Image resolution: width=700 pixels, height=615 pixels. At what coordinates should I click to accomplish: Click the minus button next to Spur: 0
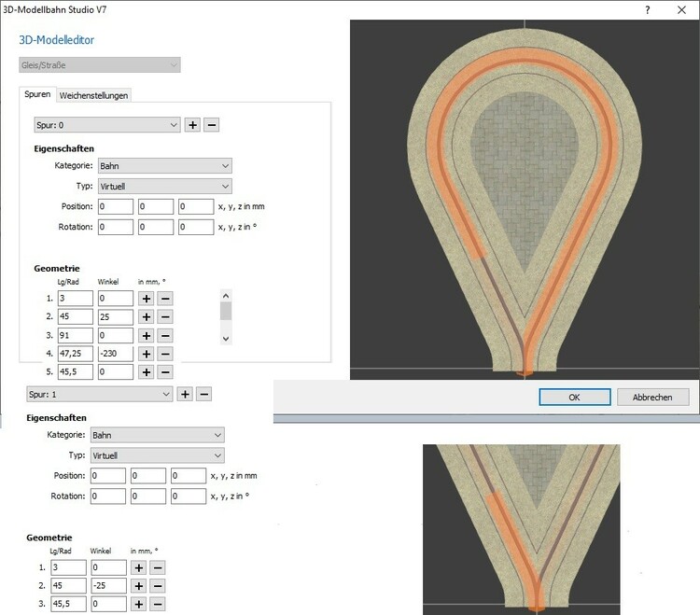pyautogui.click(x=212, y=125)
